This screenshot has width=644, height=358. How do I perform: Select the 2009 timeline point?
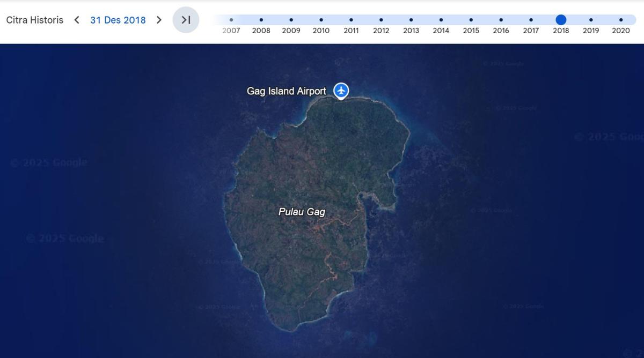[x=291, y=20]
